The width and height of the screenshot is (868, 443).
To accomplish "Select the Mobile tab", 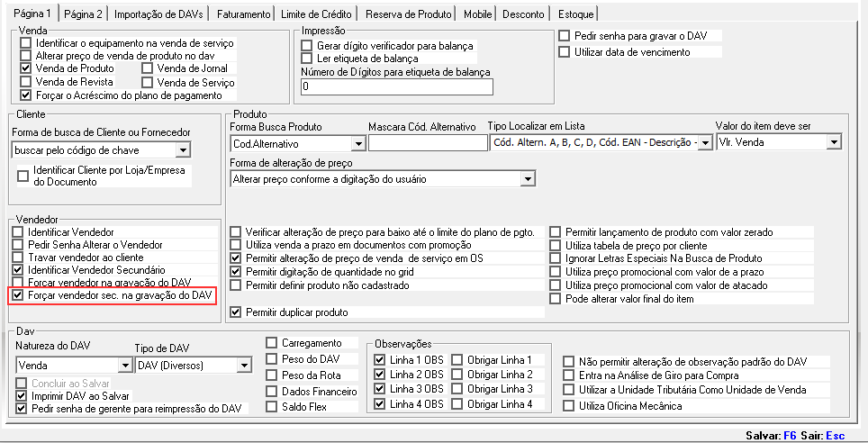I will coord(477,14).
